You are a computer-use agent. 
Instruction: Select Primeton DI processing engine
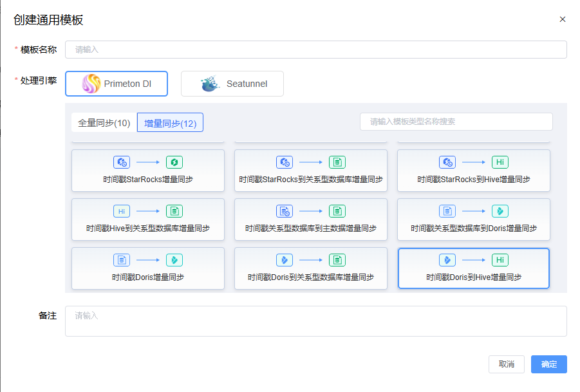(x=117, y=84)
